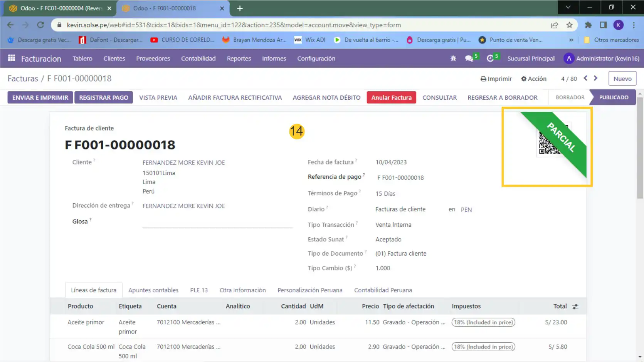This screenshot has height=362, width=644.
Task: Click the browser back arrow
Action: click(x=10, y=25)
